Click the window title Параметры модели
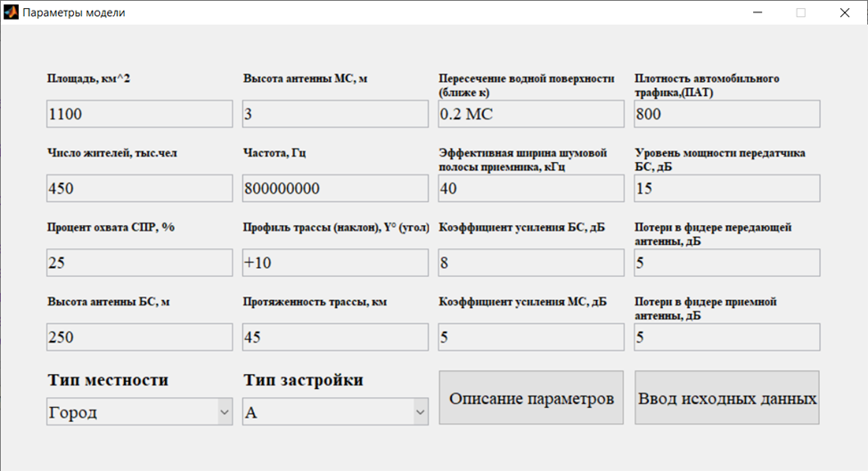The width and height of the screenshot is (868, 471). click(x=74, y=12)
